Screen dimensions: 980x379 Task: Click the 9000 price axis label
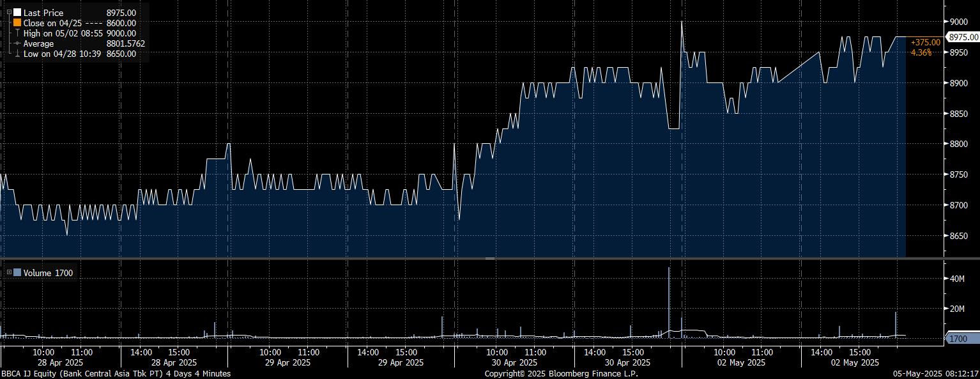point(960,22)
